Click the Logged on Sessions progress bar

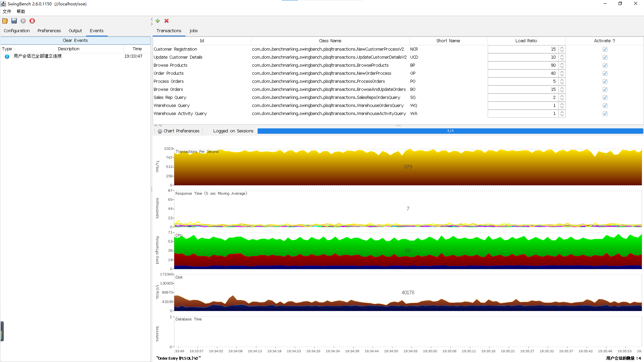click(450, 131)
